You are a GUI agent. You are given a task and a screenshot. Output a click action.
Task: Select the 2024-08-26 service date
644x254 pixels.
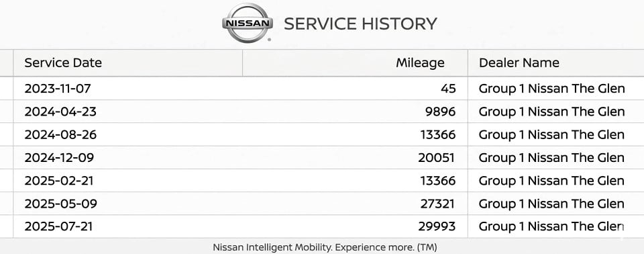point(60,134)
